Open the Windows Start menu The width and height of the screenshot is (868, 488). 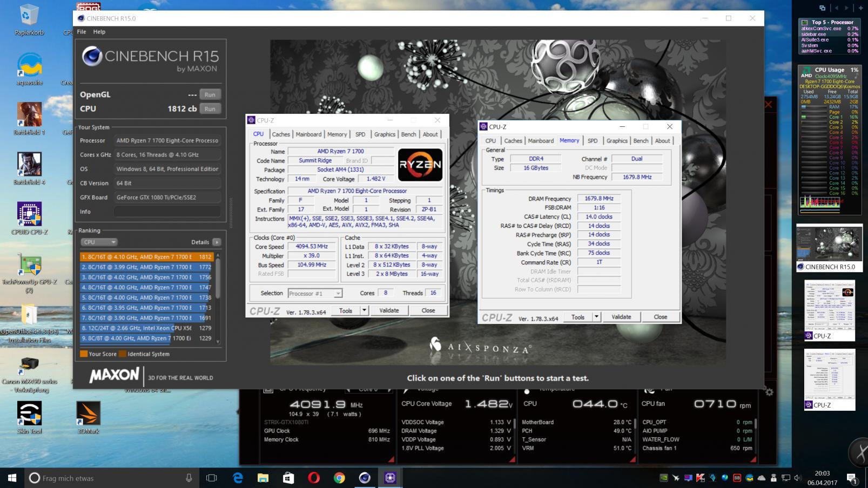pyautogui.click(x=12, y=478)
